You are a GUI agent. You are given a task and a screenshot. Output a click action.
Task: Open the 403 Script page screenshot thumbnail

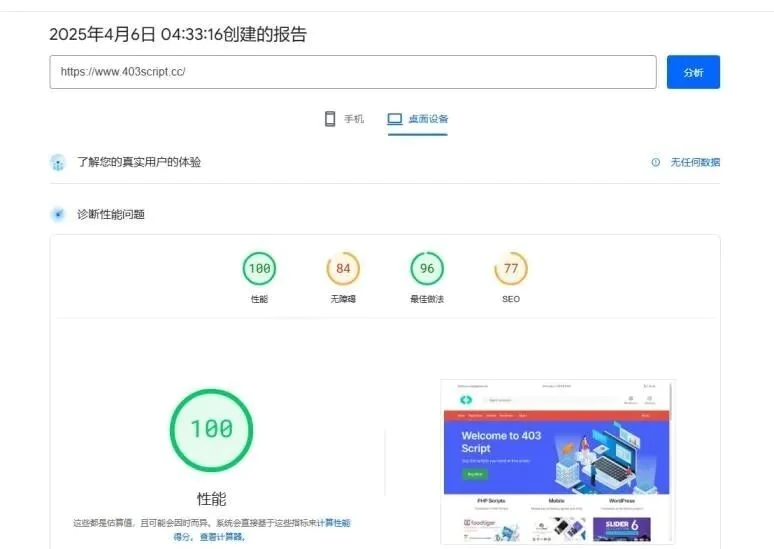(x=557, y=461)
